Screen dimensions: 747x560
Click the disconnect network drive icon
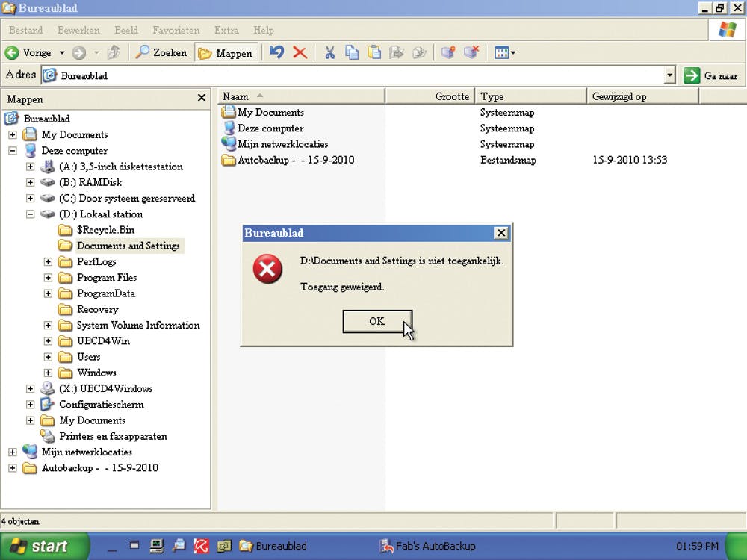[x=471, y=52]
